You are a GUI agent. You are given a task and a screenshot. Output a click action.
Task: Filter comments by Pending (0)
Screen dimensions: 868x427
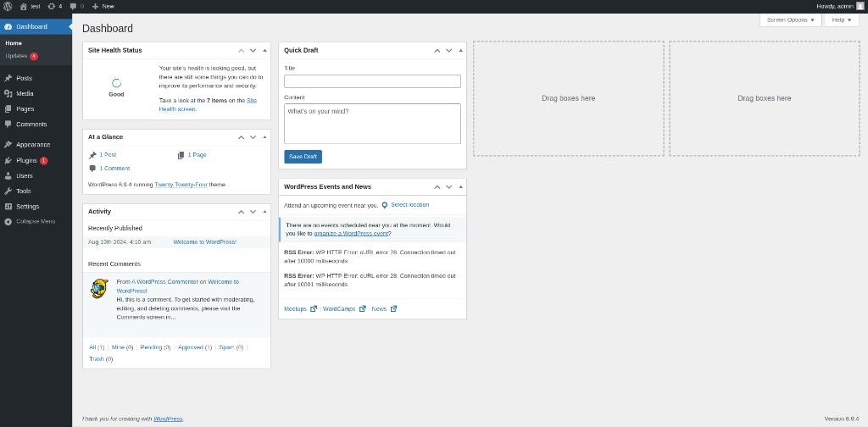[155, 347]
